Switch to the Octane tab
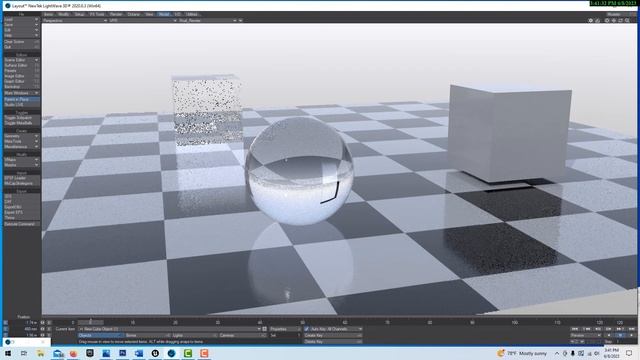The image size is (640, 360). [133, 14]
